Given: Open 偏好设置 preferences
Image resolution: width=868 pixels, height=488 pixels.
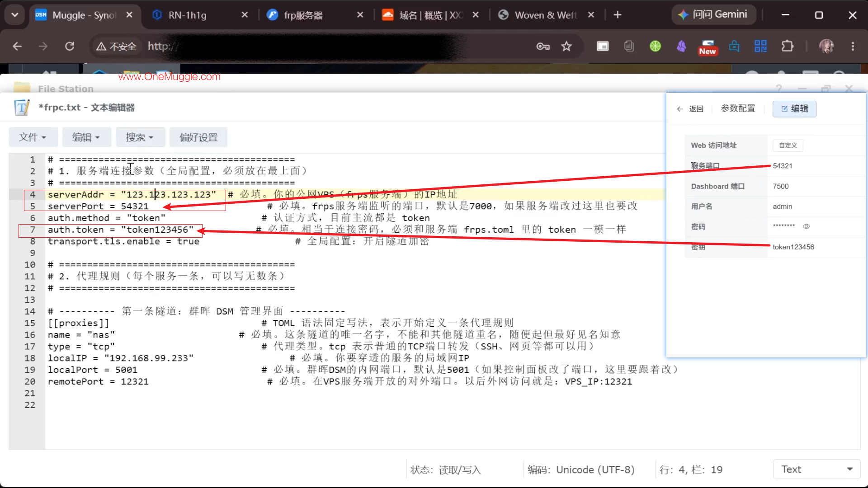Looking at the screenshot, I should (198, 137).
